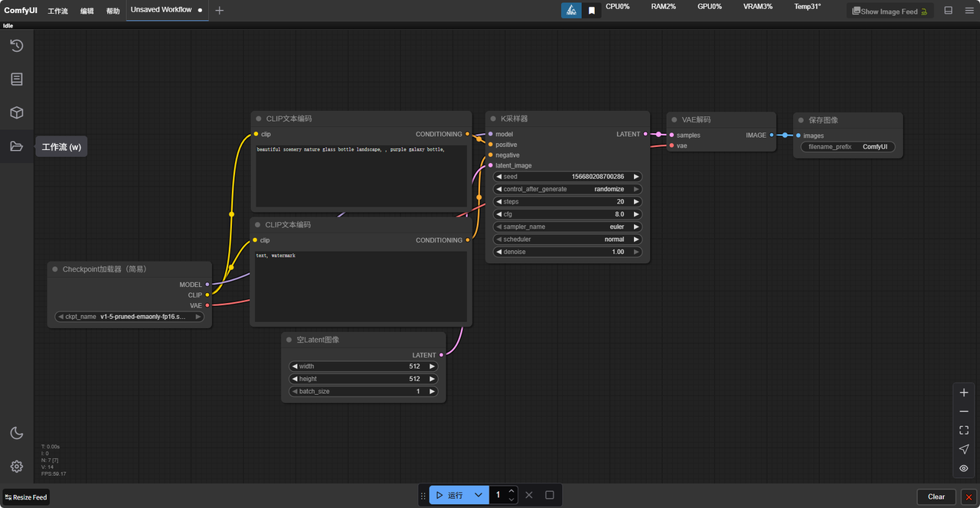Viewport: 980px width, 508px height.
Task: Open the 编辑 menu
Action: point(87,11)
